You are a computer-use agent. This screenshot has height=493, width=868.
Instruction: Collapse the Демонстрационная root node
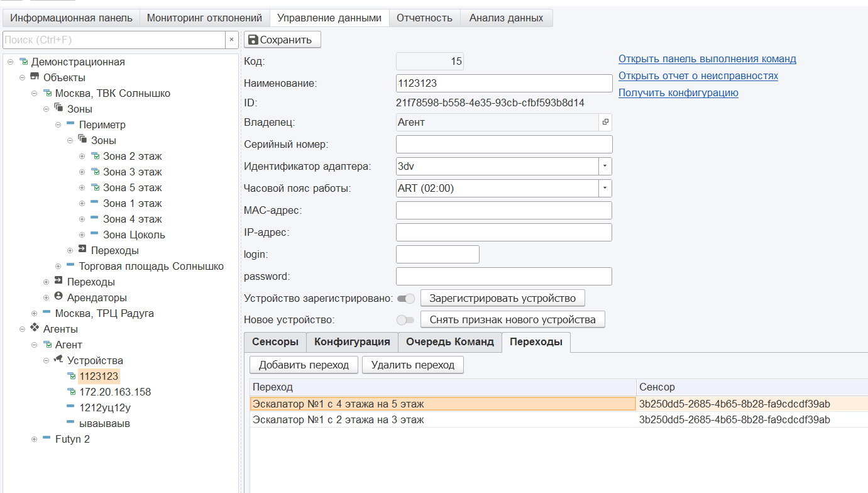click(x=11, y=62)
